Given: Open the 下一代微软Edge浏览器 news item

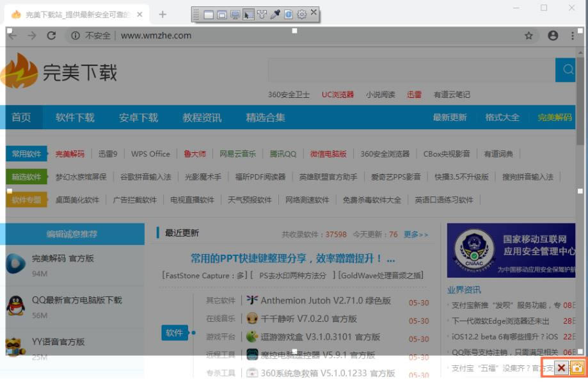Looking at the screenshot, I should coord(500,321).
